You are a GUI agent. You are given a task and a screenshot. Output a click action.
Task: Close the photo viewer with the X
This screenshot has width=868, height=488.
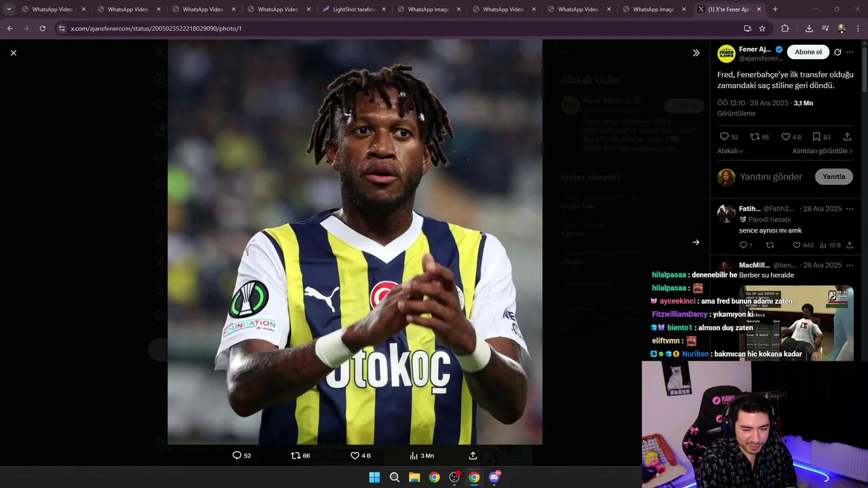coord(14,53)
